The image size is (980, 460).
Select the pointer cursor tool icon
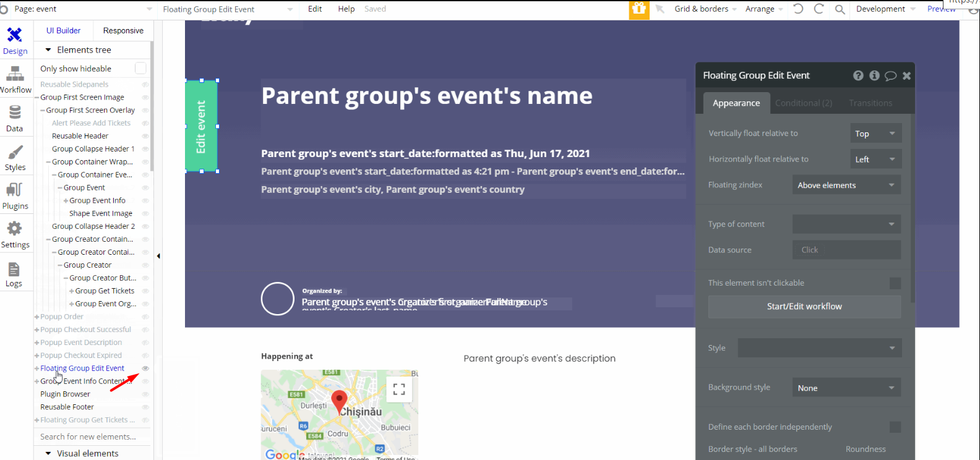point(660,9)
